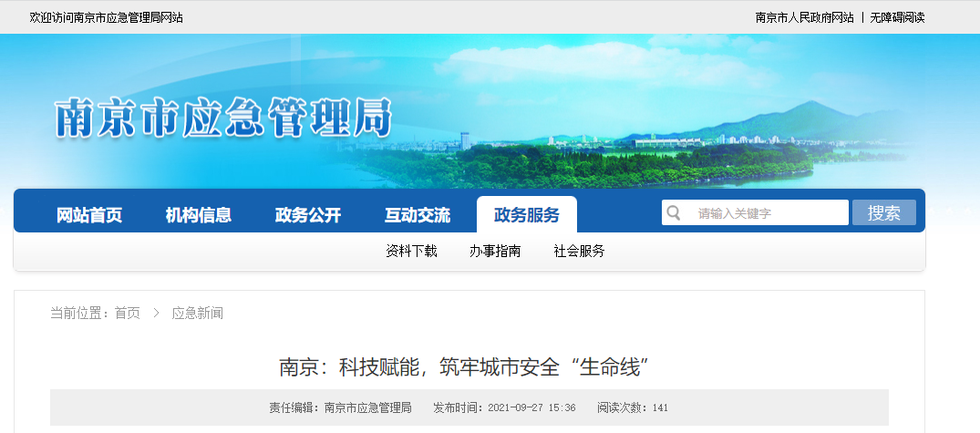This screenshot has height=433, width=980.
Task: Click the 搜索 search button
Action: [x=883, y=212]
